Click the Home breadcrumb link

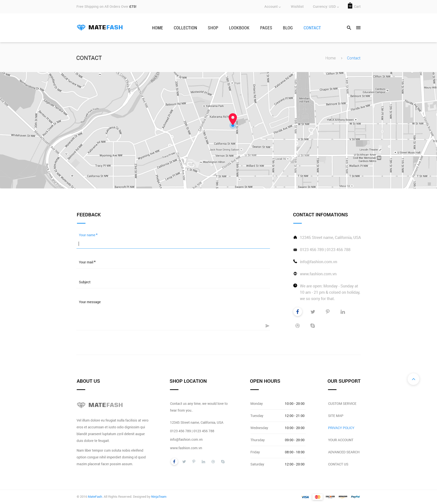330,58
